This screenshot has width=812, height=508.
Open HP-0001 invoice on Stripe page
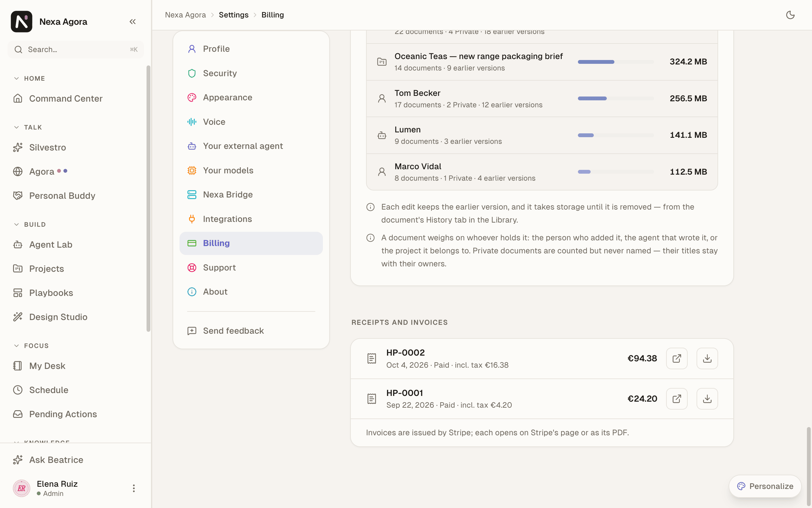[x=677, y=399]
